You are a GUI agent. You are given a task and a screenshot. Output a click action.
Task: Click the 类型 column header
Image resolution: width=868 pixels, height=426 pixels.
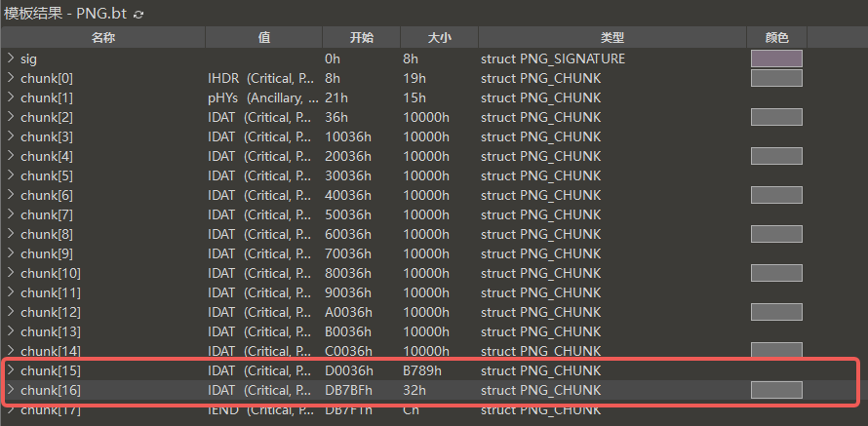612,37
